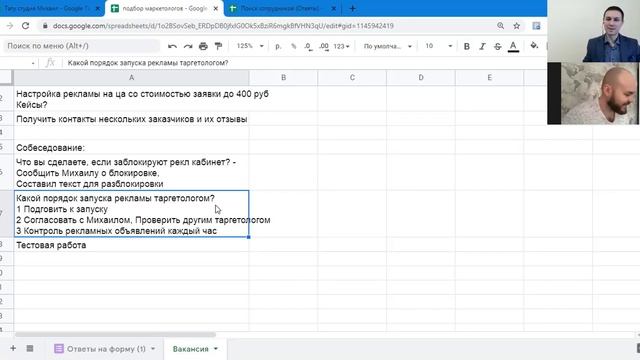Screen dimensions: 640x360
Task: Select the 'Тестовая работа' cell
Action: pos(131,245)
